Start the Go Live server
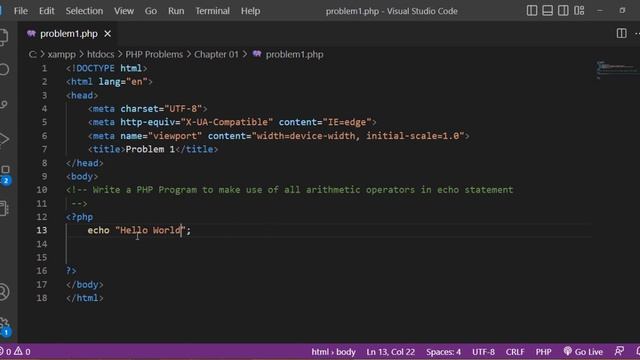Viewport: 640px width, 360px height. tap(583, 351)
